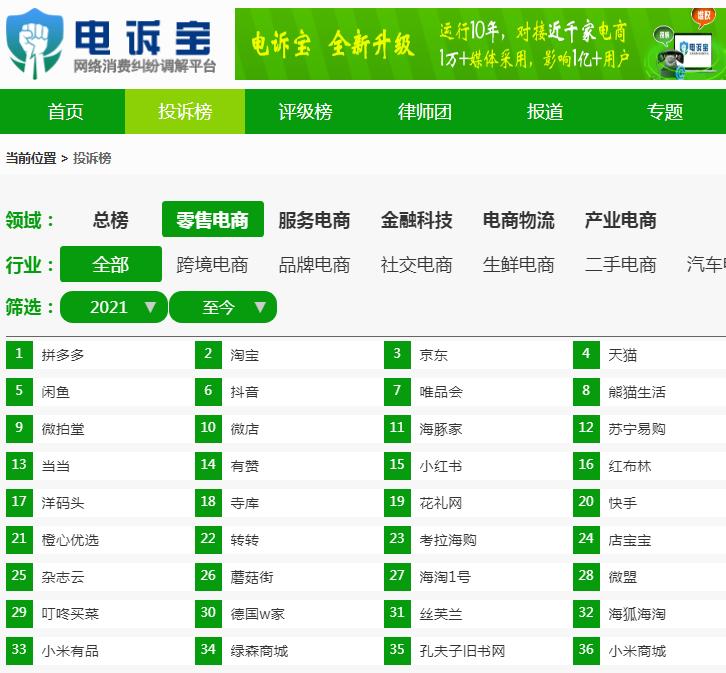Filter by 品牌电商 industry
This screenshot has height=673, width=726.
click(314, 265)
